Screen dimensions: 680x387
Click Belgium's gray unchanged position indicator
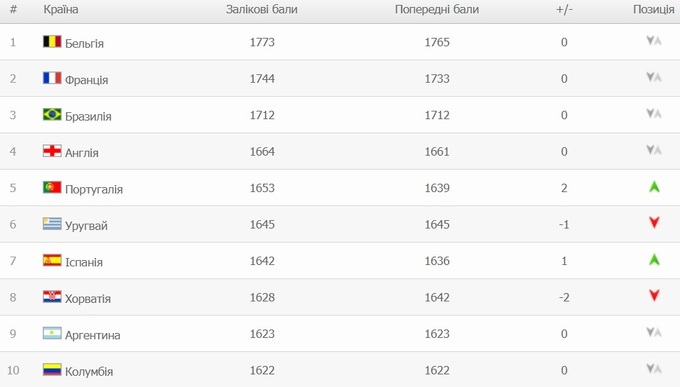[x=654, y=41]
